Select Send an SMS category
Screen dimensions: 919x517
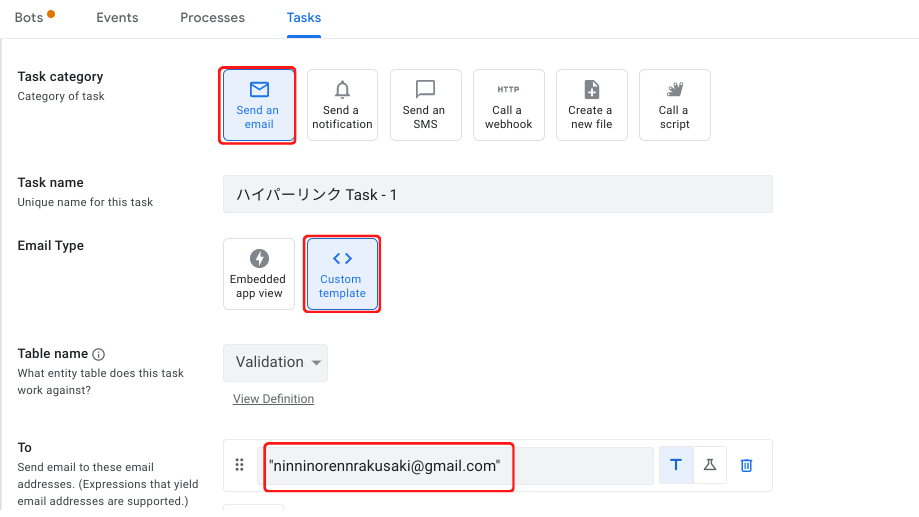coord(425,105)
